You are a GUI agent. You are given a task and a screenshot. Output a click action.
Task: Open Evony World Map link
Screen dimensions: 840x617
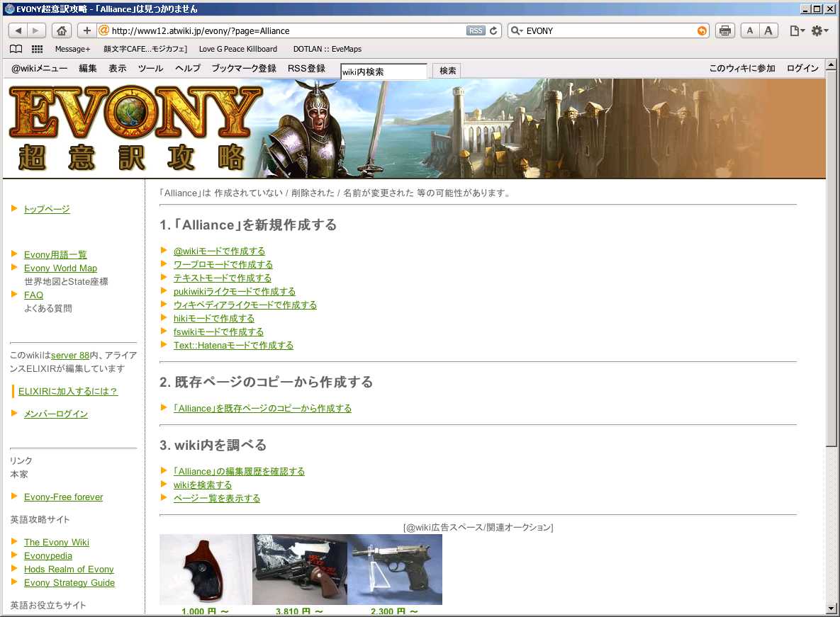coord(60,268)
